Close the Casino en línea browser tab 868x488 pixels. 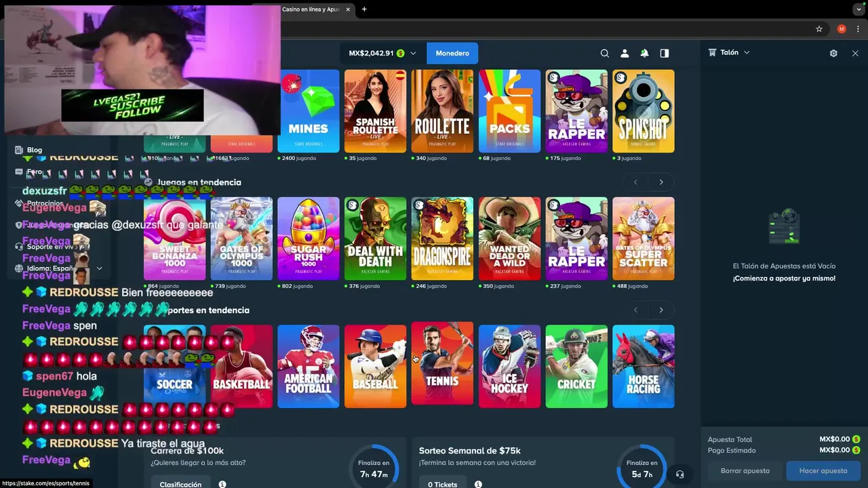click(x=349, y=9)
